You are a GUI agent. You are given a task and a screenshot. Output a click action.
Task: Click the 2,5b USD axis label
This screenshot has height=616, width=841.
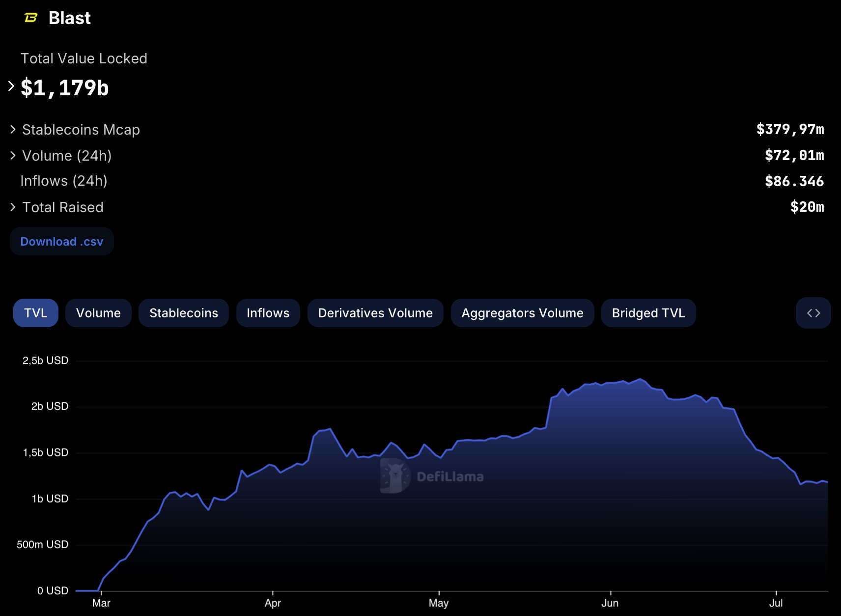click(x=45, y=361)
